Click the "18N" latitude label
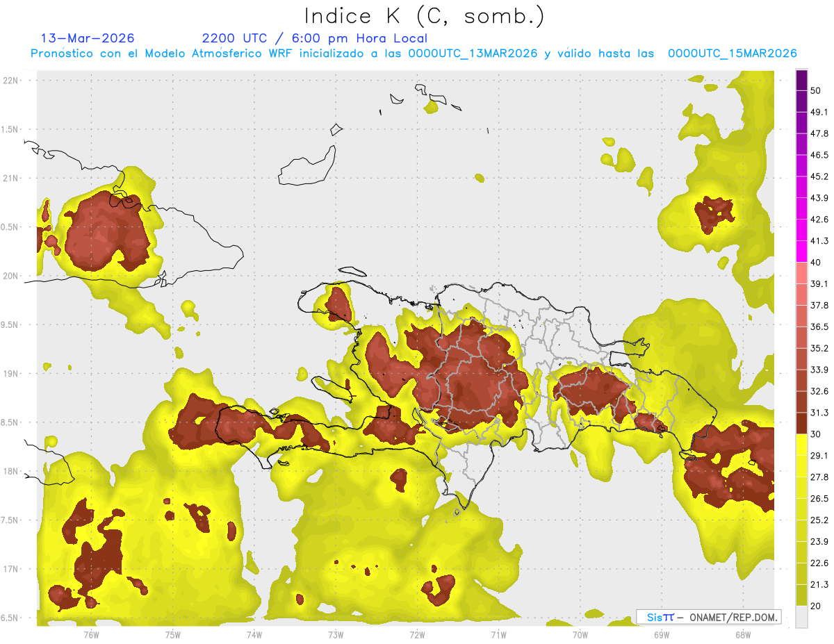The width and height of the screenshot is (834, 644). click(x=10, y=471)
